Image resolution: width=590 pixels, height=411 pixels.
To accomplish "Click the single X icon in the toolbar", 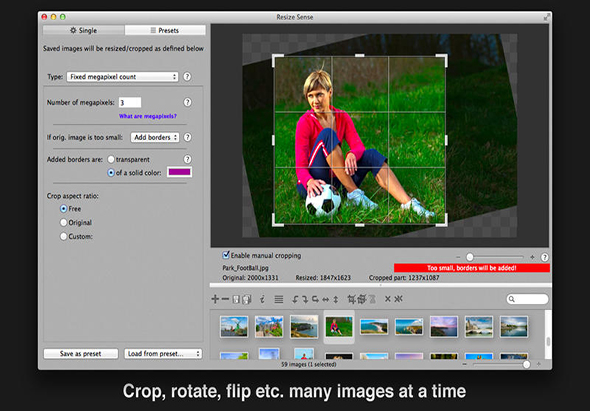I will pyautogui.click(x=388, y=299).
